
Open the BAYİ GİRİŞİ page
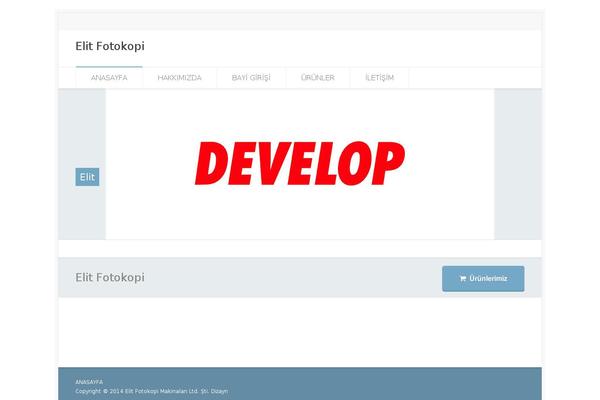(x=251, y=78)
